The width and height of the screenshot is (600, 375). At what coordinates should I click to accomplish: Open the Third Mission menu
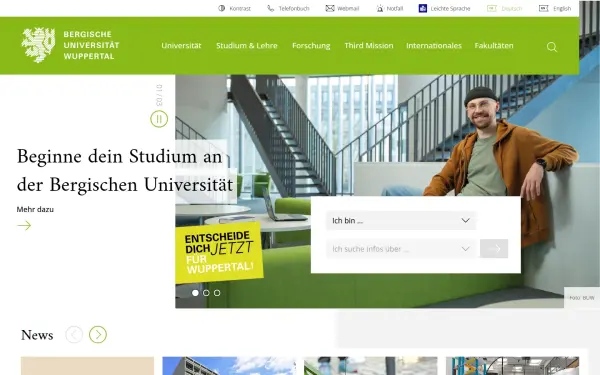tap(369, 46)
